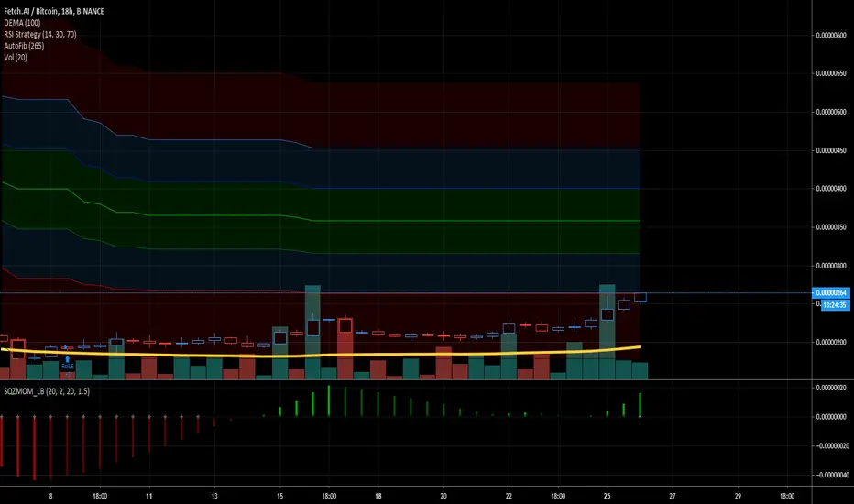The image size is (854, 504).
Task: Click date label 15 on time axis
Action: coord(280,496)
